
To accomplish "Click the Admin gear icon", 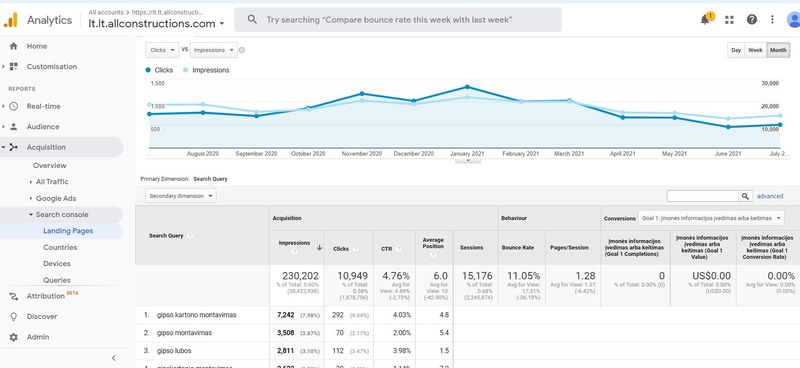I will [14, 337].
